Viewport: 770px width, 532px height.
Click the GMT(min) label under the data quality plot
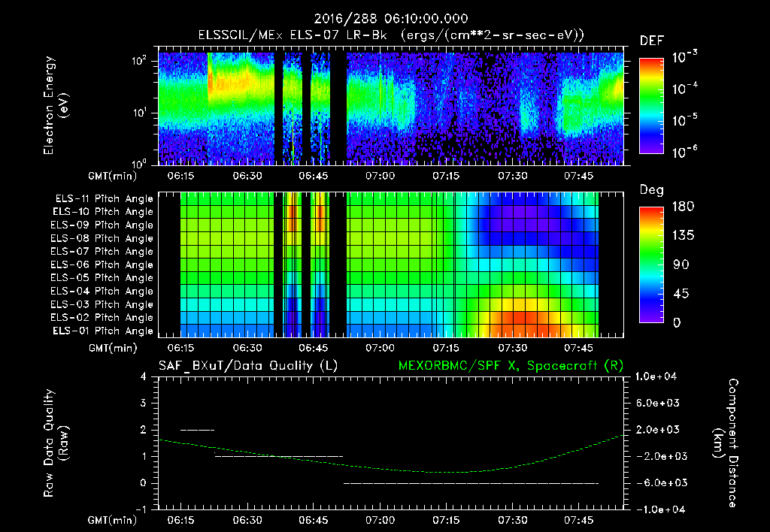pyautogui.click(x=113, y=520)
